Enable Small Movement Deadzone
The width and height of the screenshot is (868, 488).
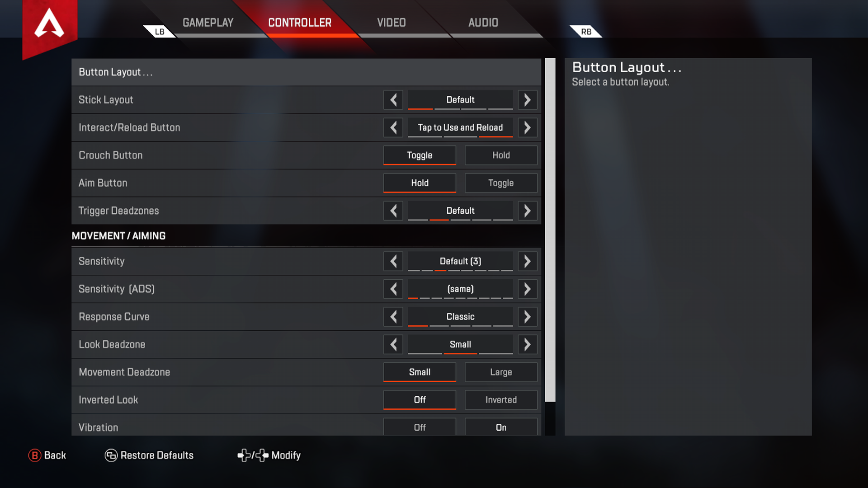tap(420, 372)
